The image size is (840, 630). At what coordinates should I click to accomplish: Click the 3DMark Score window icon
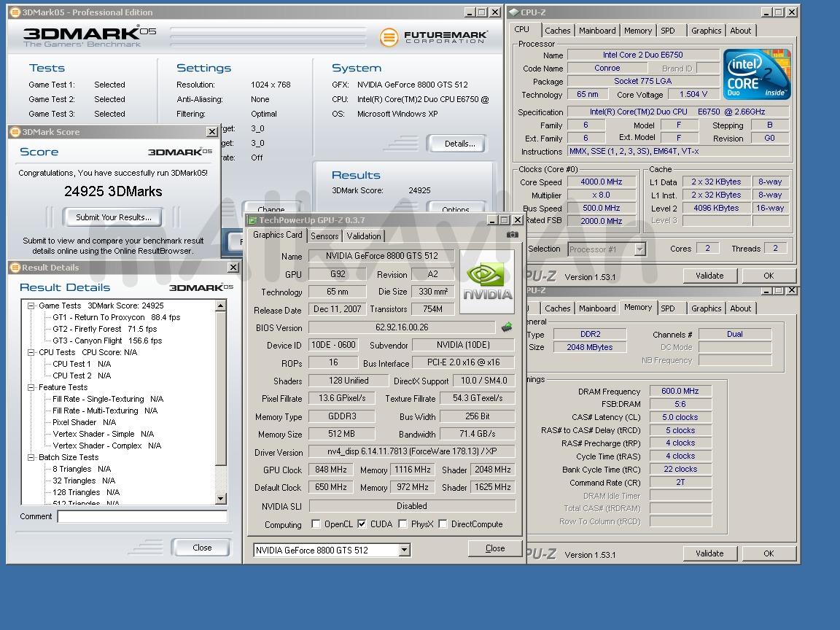15,132
